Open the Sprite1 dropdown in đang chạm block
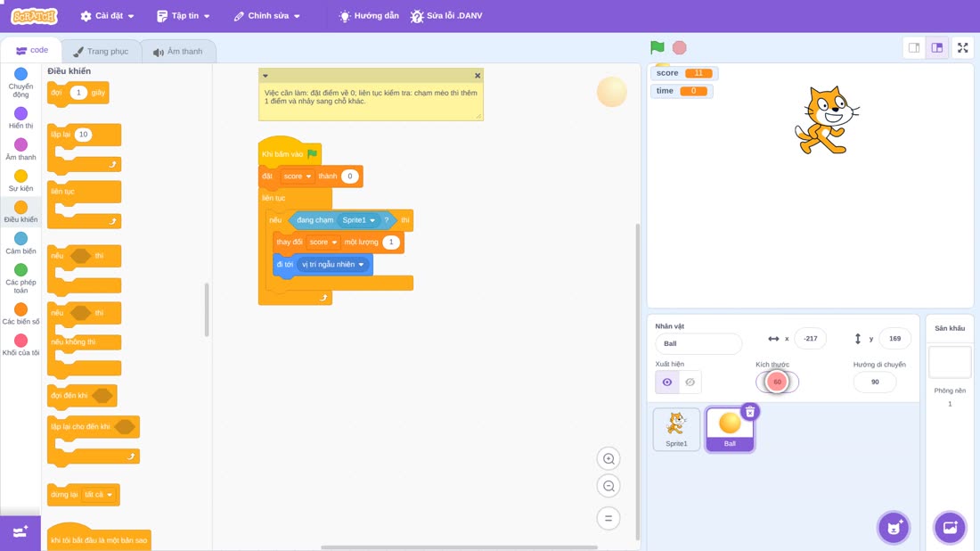The width and height of the screenshot is (980, 551). tap(358, 220)
